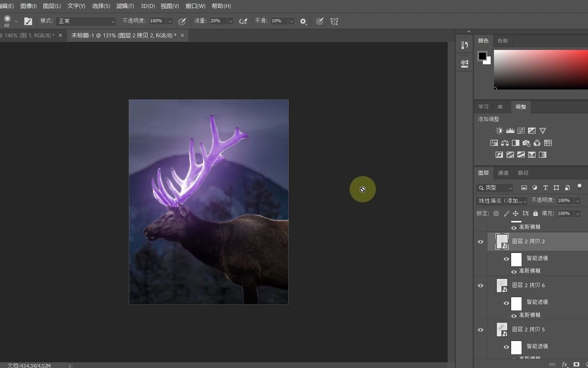
Task: Open brush preset picker dropdown
Action: (x=16, y=22)
